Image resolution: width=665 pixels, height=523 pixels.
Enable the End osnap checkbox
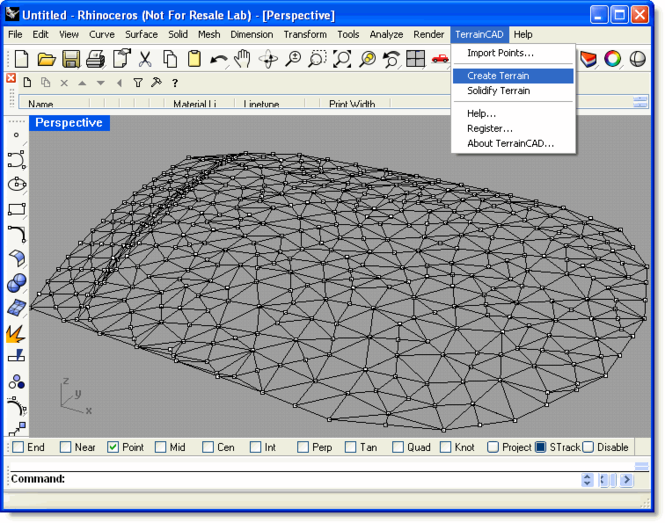coord(18,447)
